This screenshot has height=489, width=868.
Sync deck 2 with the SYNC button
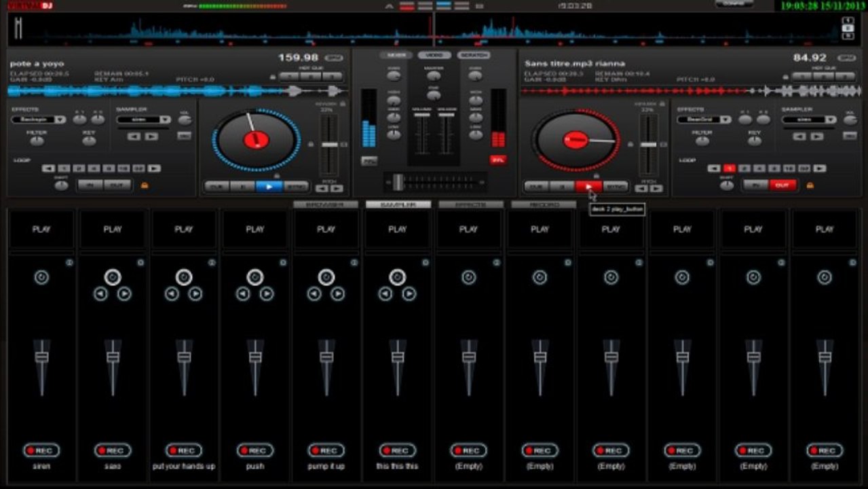615,186
